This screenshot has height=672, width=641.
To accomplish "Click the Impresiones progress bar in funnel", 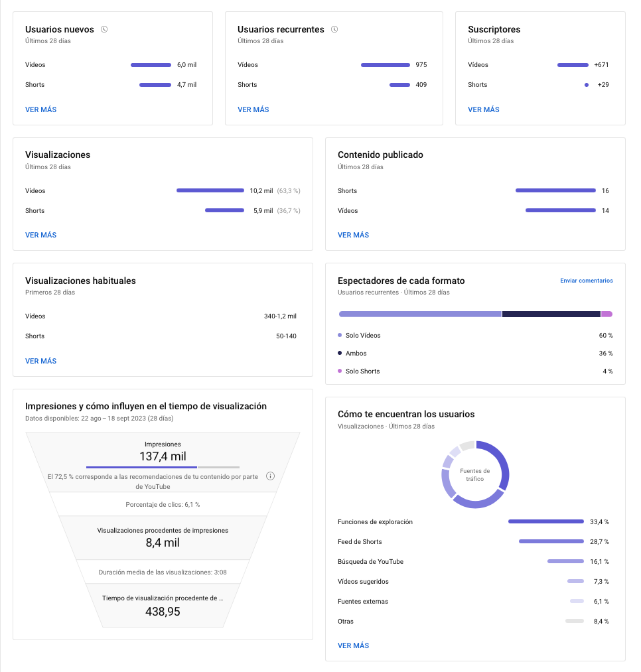I will point(163,467).
